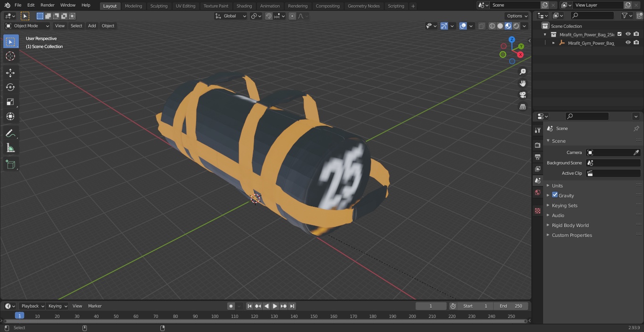
Task: Open the Render menu
Action: [x=47, y=5]
